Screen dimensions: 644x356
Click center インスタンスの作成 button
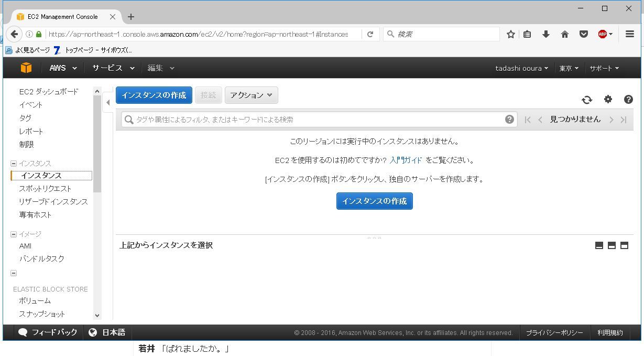(x=375, y=201)
